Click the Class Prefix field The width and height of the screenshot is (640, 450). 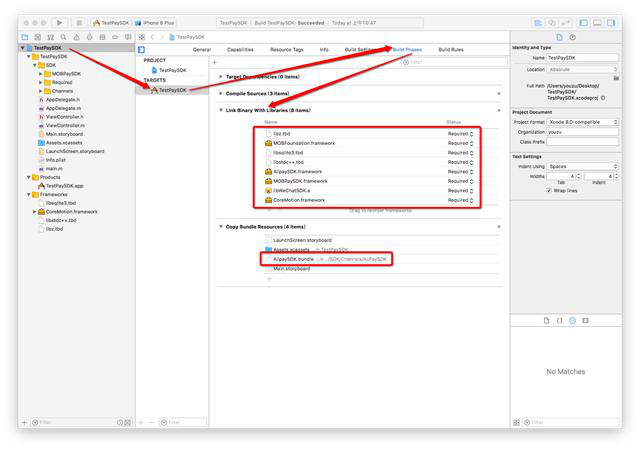click(x=582, y=142)
